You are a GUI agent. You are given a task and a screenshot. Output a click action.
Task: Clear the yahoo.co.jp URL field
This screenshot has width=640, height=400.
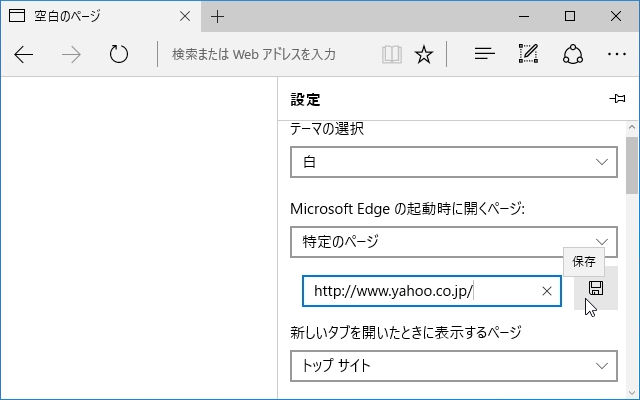(547, 291)
